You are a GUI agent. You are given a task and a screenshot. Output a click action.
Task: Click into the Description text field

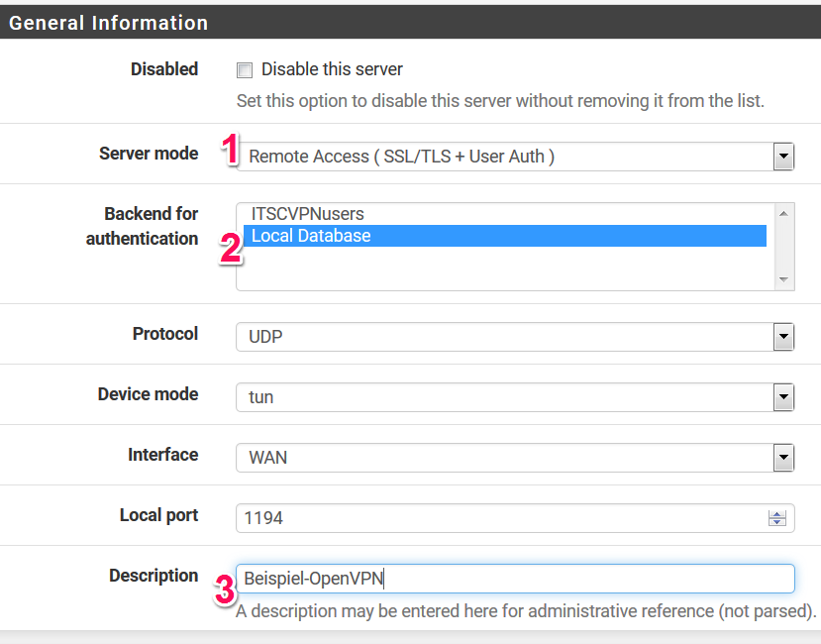515,579
